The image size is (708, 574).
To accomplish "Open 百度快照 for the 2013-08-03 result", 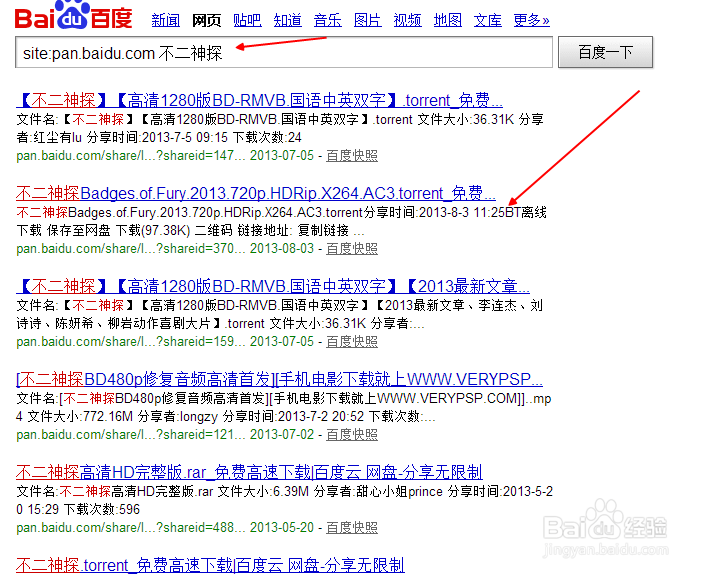I will click(352, 249).
